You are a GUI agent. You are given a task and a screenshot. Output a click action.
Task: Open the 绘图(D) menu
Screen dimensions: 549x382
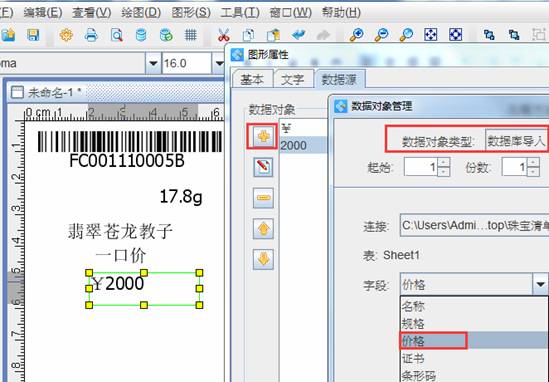coord(141,13)
